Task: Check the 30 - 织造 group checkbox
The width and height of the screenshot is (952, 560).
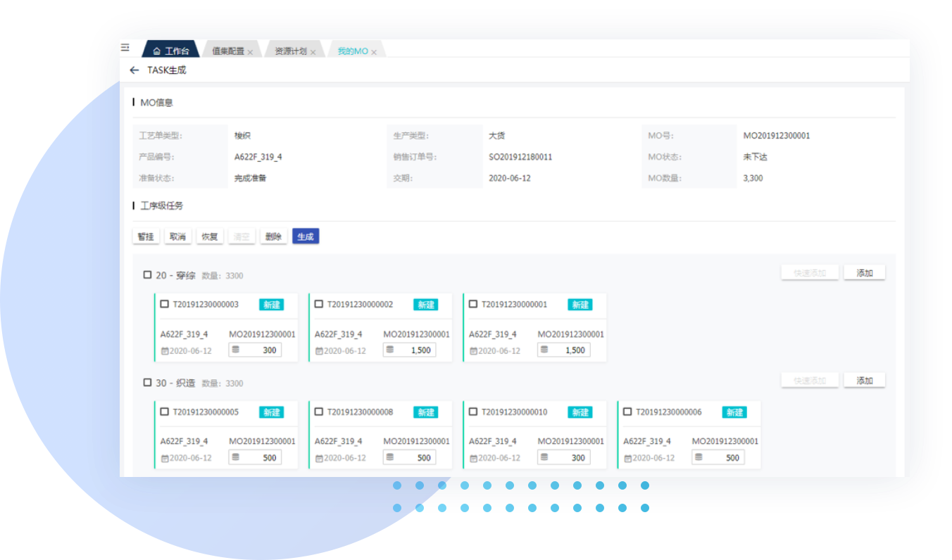Action: tap(148, 383)
